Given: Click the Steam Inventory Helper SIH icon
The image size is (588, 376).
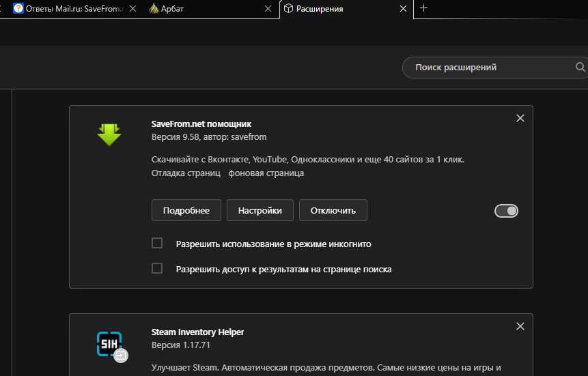Looking at the screenshot, I should 109,344.
